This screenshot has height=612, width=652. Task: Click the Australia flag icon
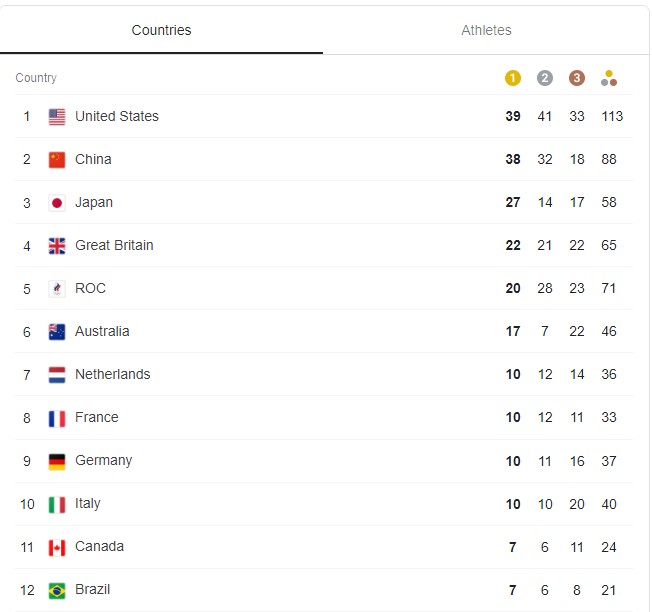click(57, 332)
